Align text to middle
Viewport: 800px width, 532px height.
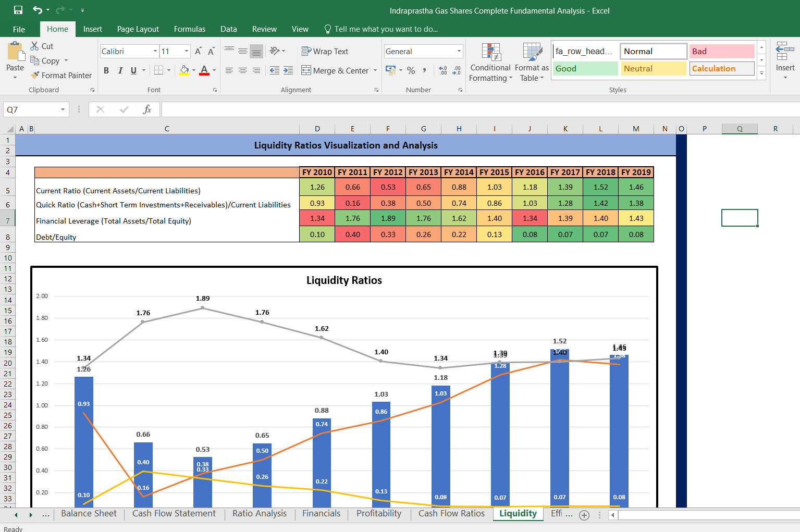tap(243, 51)
